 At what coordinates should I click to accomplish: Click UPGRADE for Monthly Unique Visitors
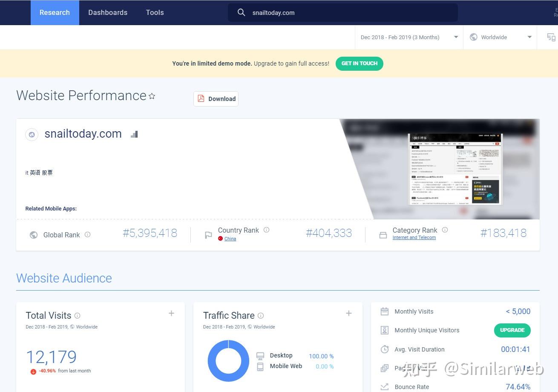pos(512,330)
